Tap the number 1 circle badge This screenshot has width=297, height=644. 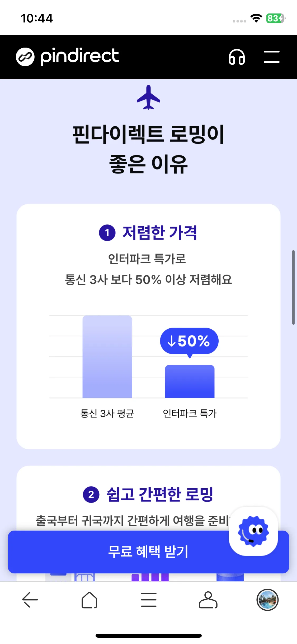pos(107,233)
